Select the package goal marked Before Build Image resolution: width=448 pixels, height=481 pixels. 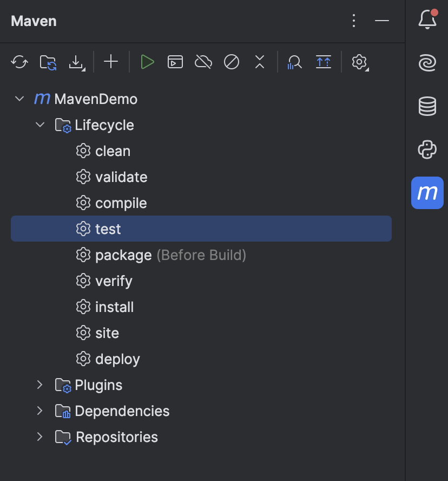point(124,255)
